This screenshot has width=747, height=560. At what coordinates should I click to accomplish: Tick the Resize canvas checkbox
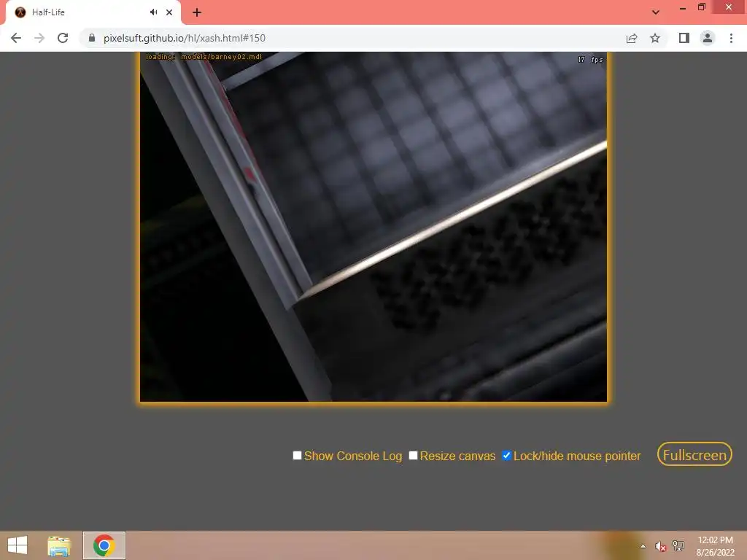(x=413, y=456)
